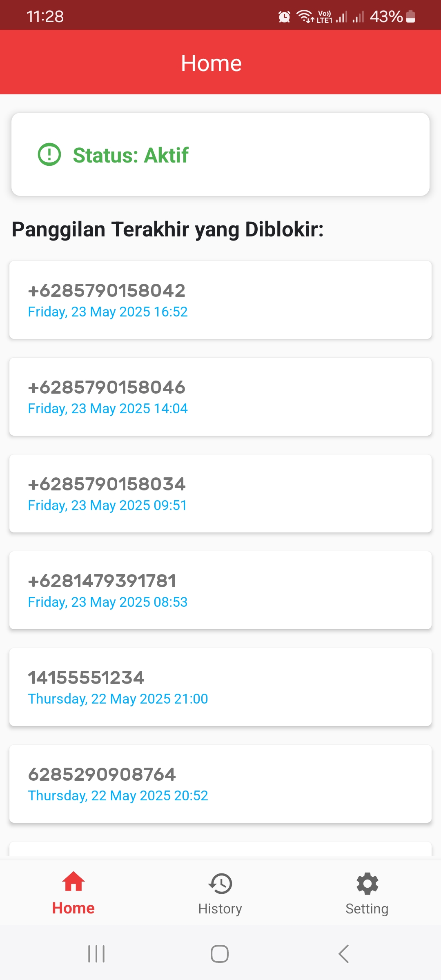Tap the green status alert icon
Viewport: 441px width, 980px height.
pos(49,155)
